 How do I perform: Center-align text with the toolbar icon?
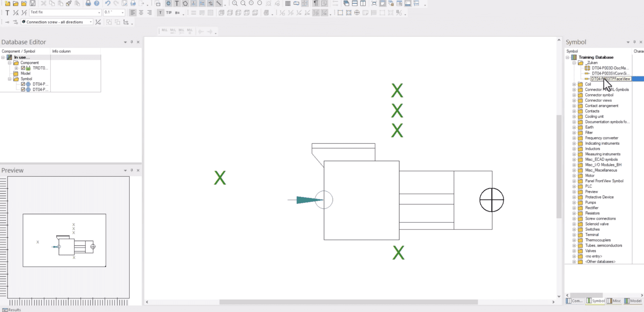click(141, 13)
